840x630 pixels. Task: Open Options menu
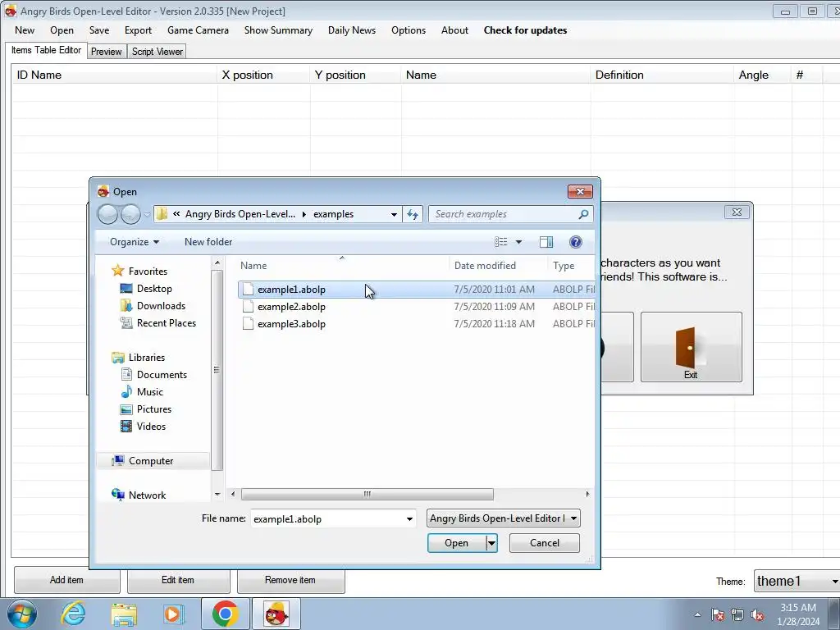[409, 30]
